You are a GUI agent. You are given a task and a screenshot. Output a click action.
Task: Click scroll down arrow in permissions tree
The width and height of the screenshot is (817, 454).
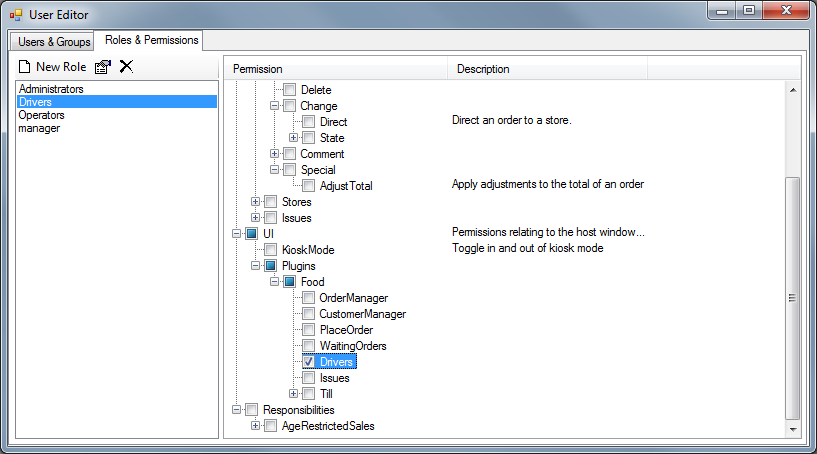pyautogui.click(x=792, y=430)
